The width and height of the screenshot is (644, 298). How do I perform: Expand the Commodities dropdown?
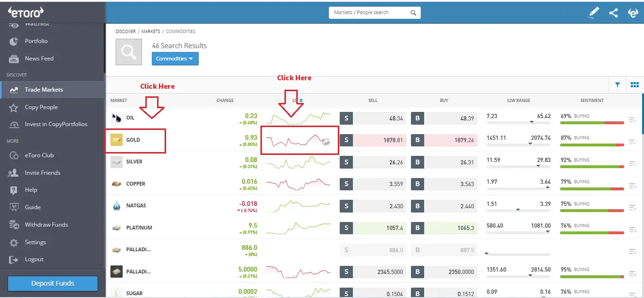click(175, 59)
